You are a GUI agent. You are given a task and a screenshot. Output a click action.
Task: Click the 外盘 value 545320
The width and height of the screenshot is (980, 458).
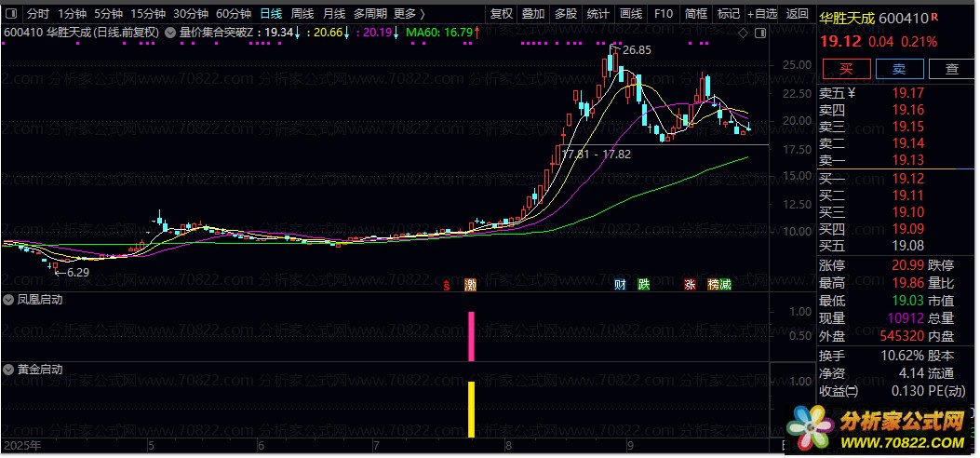pos(901,336)
